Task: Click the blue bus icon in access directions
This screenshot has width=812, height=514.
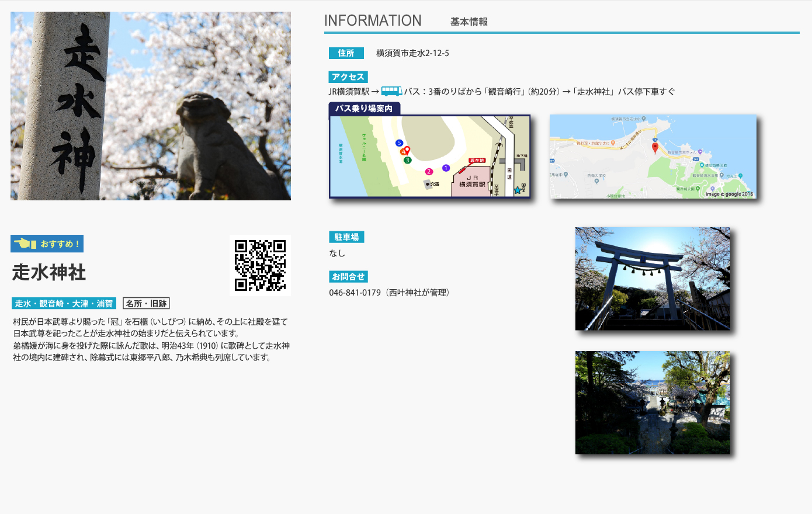Action: pos(391,92)
